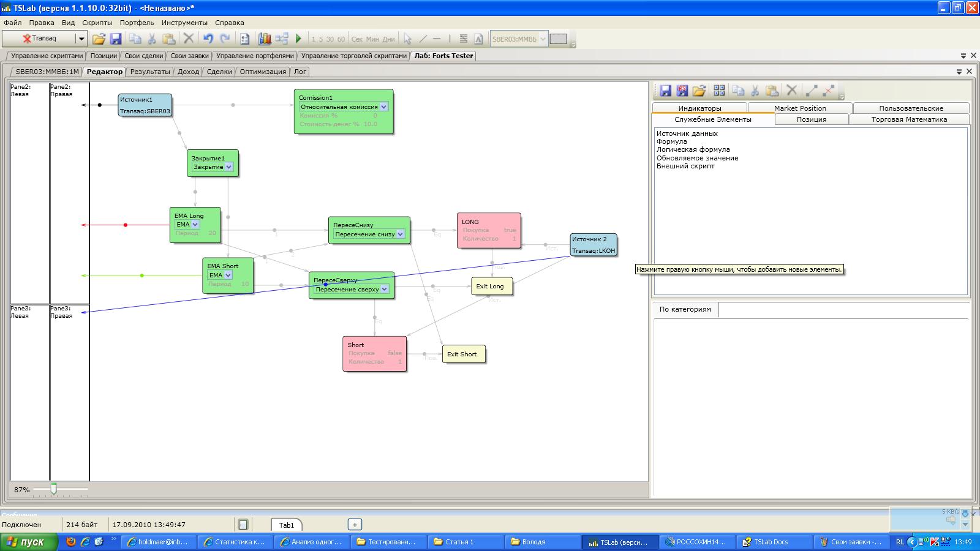The image size is (980, 551).
Task: Set timeframe to 30 in toolbar
Action: [x=330, y=39]
